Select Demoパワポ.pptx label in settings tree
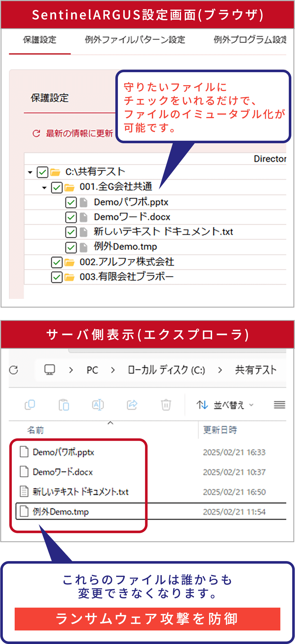 point(131,202)
